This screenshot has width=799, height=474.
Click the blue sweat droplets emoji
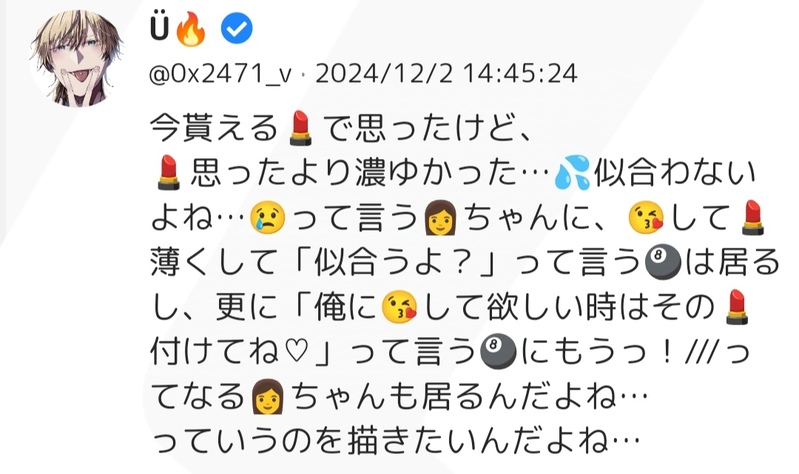pyautogui.click(x=572, y=173)
